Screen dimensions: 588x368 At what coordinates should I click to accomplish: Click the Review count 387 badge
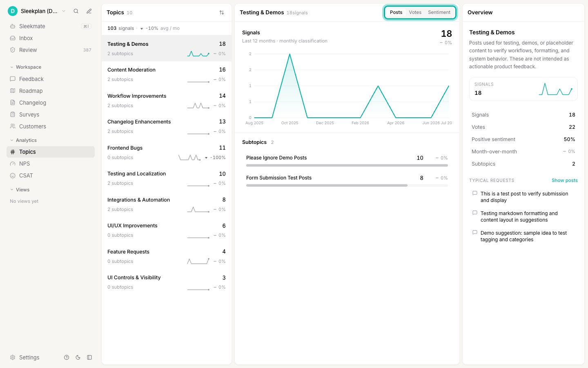pyautogui.click(x=87, y=50)
